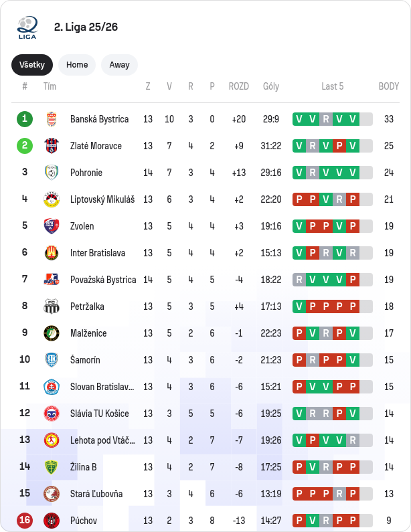Viewport: 411px width, 532px height.
Task: Open the Malženice team link
Action: pyautogui.click(x=88, y=333)
